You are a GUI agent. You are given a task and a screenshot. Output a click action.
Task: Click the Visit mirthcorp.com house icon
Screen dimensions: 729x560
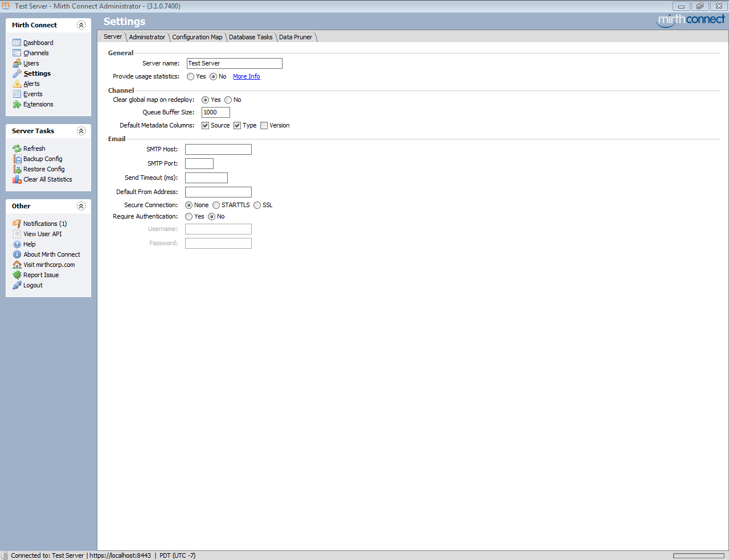coord(17,265)
